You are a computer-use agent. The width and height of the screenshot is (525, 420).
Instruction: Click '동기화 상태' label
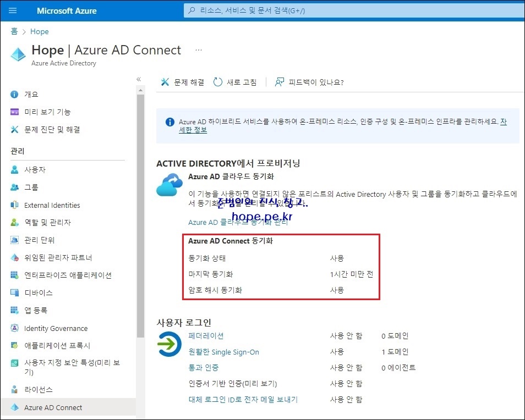(207, 258)
